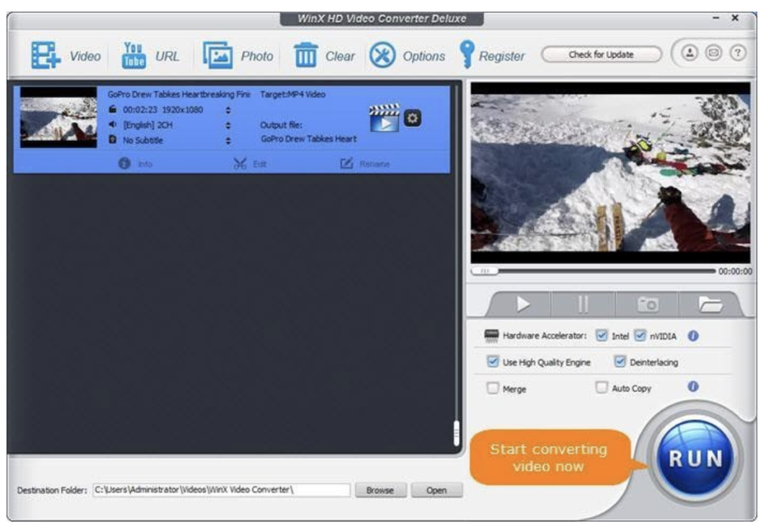Click the Register key icon
The height and width of the screenshot is (532, 769).
coord(466,54)
